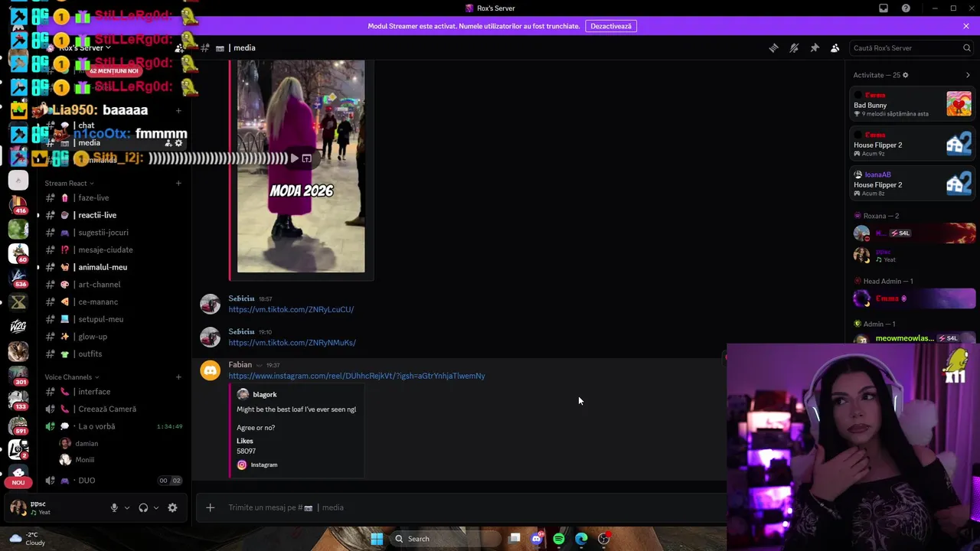The height and width of the screenshot is (551, 980).
Task: Join the Creează Cameră voice channel
Action: coord(112,409)
